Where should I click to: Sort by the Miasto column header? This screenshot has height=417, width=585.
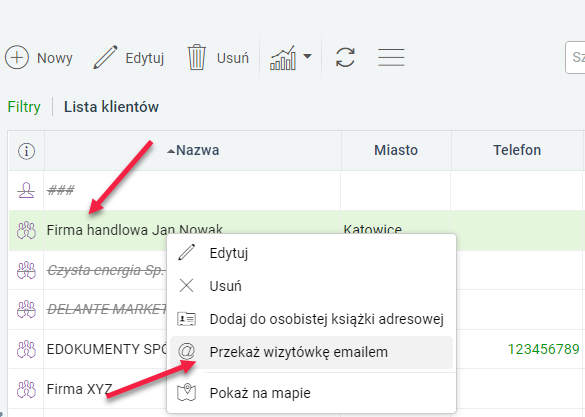point(396,150)
